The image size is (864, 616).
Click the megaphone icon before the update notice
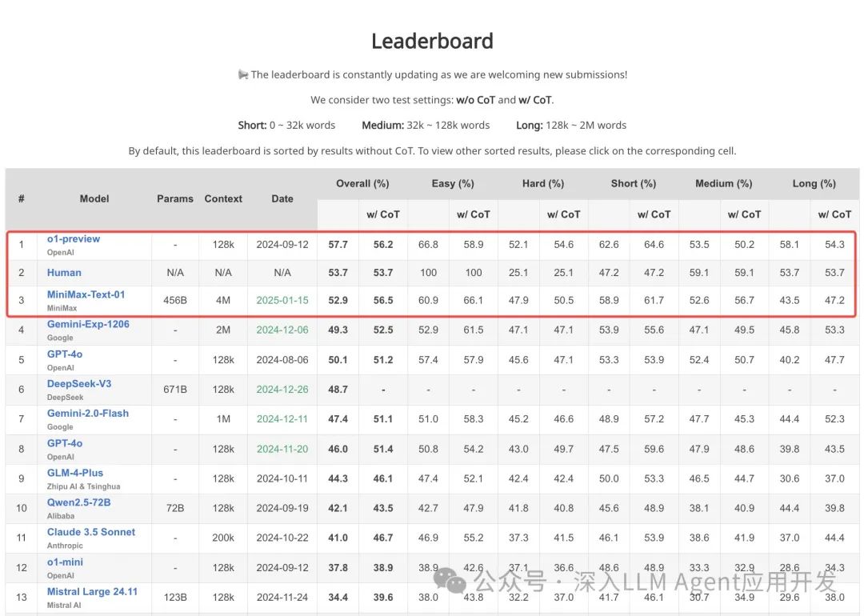click(x=243, y=74)
